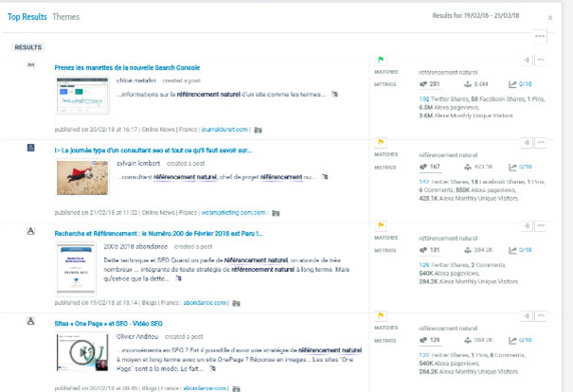
Task: Toggle yellow flag on Sites One Page result
Action: point(381,313)
